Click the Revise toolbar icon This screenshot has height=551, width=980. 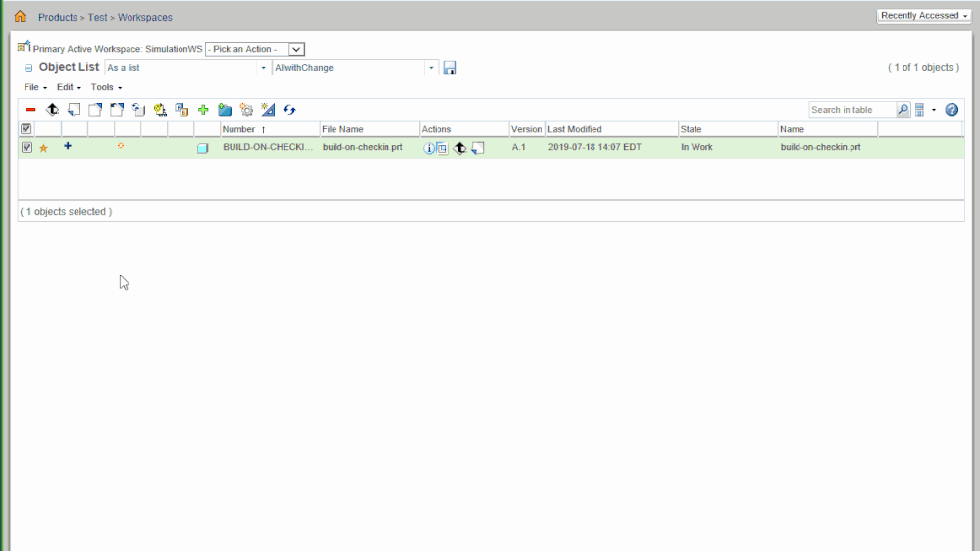coord(138,110)
